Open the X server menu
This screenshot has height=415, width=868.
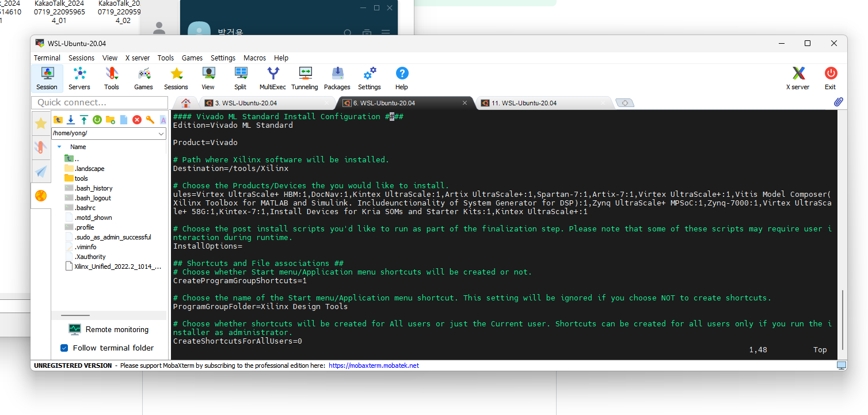138,58
